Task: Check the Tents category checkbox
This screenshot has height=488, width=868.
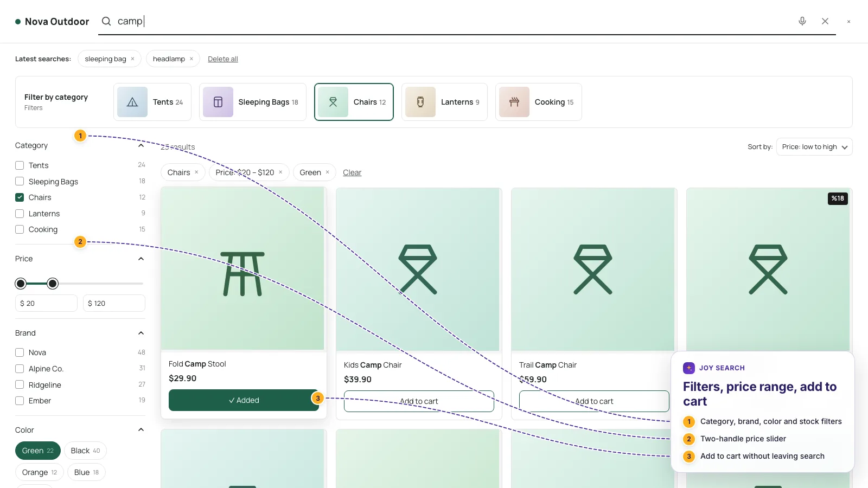Action: (20, 165)
